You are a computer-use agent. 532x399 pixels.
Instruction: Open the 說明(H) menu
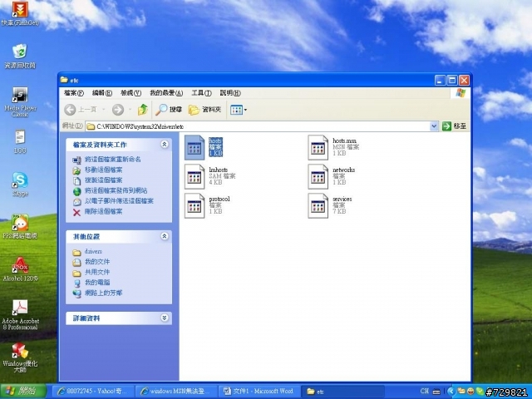click(230, 92)
